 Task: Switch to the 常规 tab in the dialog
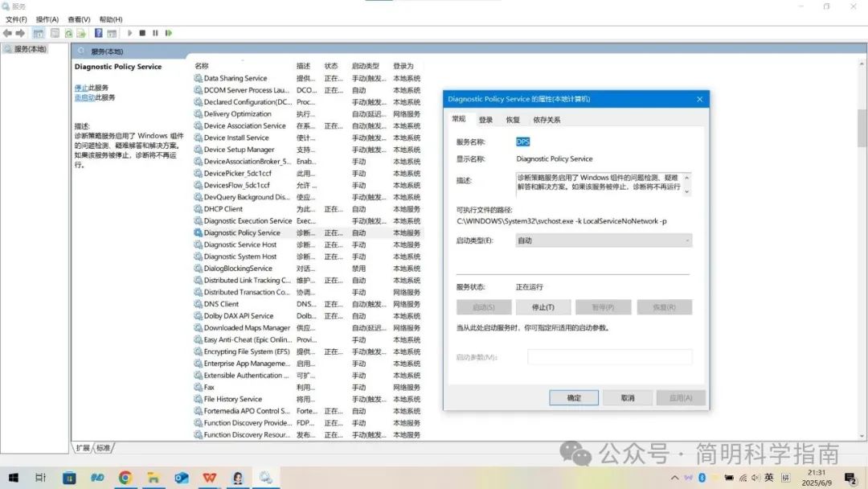tap(459, 119)
